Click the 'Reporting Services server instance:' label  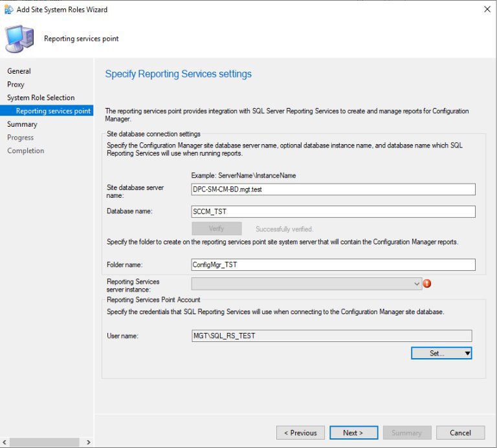pos(133,286)
